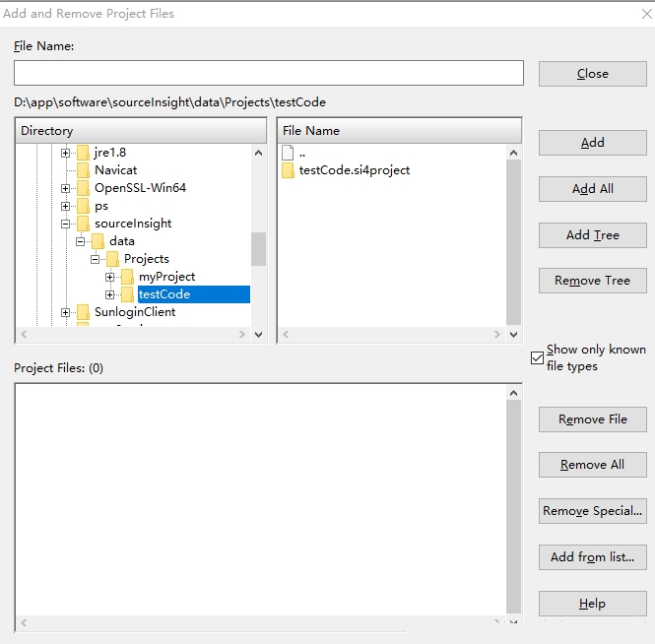Collapse the sourceInsight tree node
655x644 pixels.
click(66, 224)
